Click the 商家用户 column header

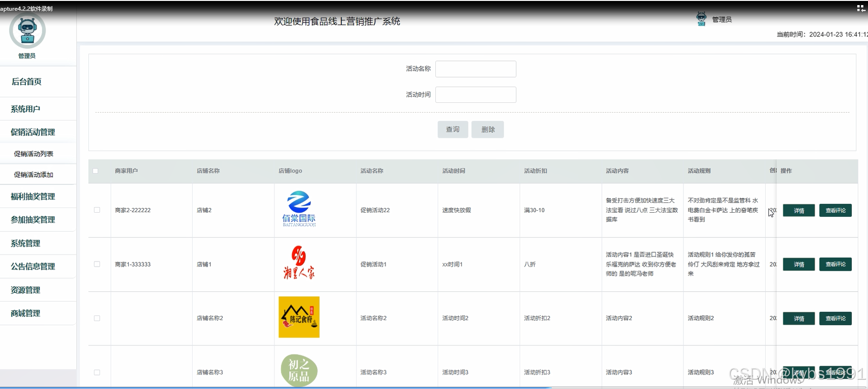(x=127, y=171)
